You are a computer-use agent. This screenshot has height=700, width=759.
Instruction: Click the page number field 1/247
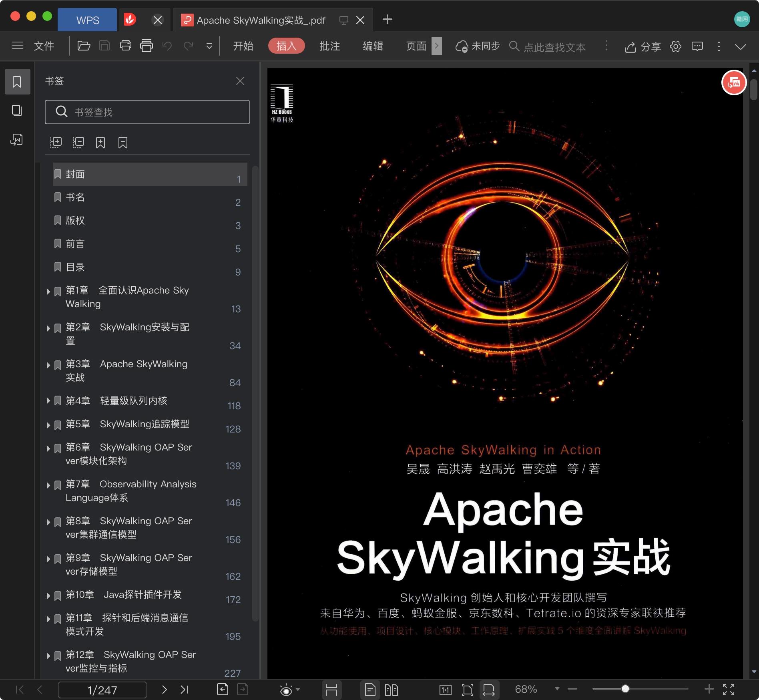pos(102,690)
